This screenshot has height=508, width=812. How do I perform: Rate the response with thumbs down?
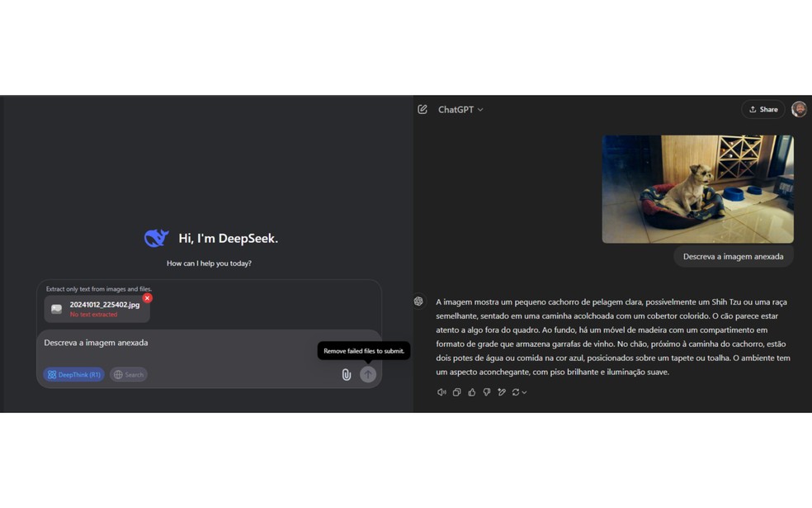coord(486,392)
